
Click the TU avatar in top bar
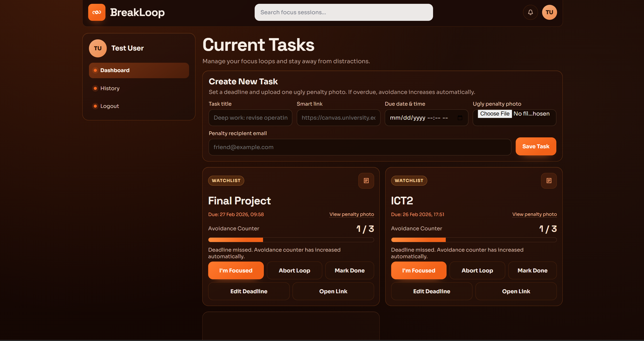(x=549, y=12)
